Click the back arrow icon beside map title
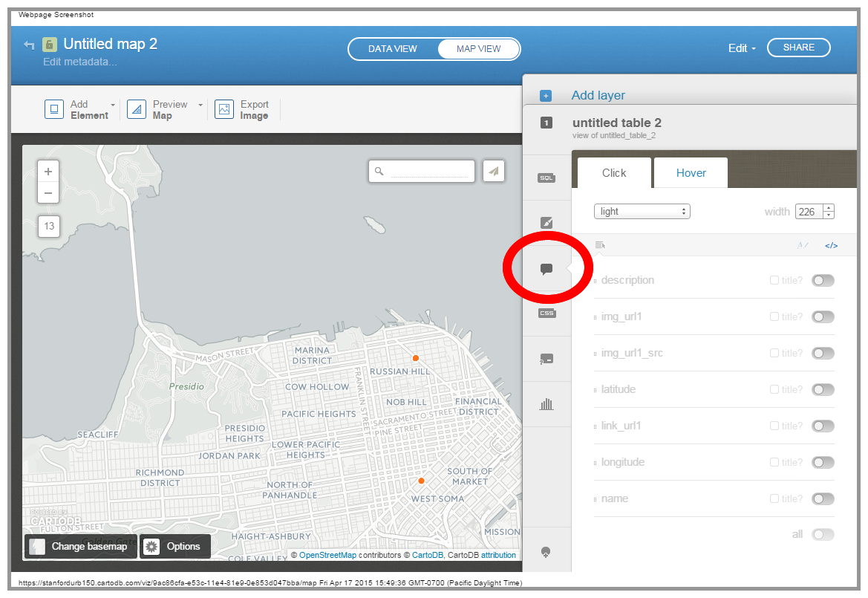 pyautogui.click(x=30, y=45)
